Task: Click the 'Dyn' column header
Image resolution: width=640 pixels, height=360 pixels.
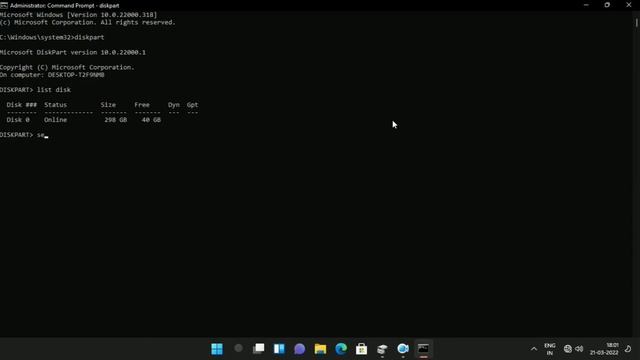Action: [x=173, y=105]
